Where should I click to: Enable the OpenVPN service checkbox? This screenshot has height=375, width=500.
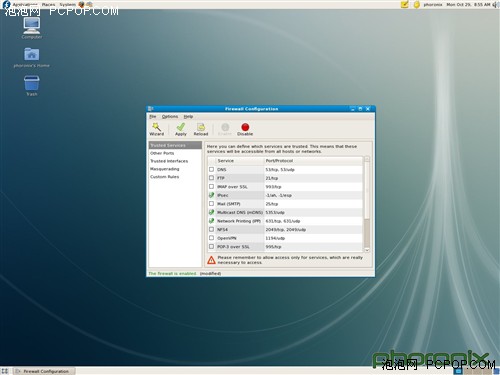coord(211,238)
